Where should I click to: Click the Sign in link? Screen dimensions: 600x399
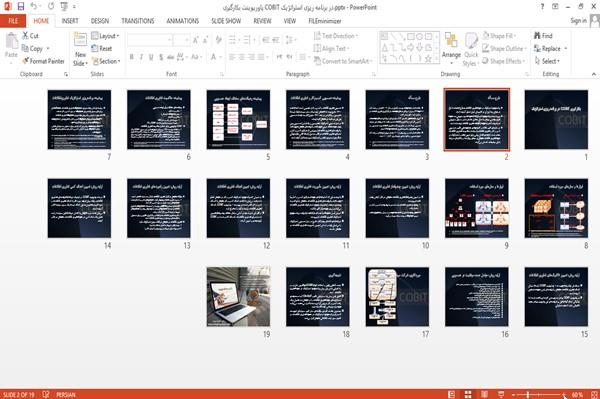tap(578, 21)
